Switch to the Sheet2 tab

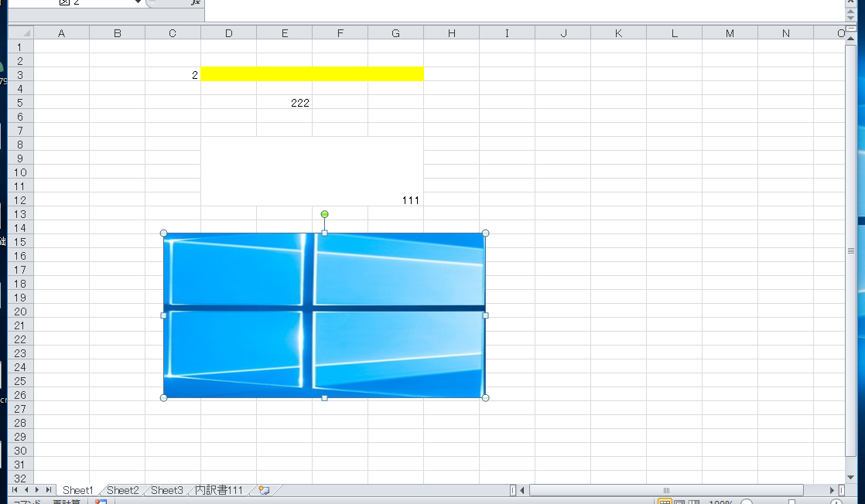coord(122,489)
